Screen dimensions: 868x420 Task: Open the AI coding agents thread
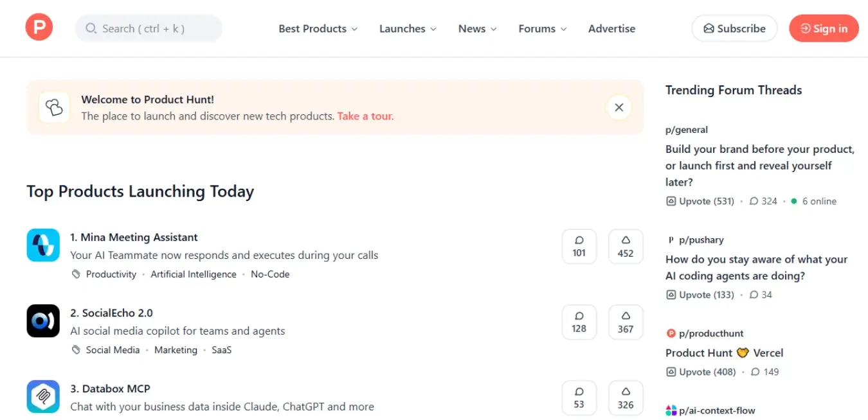point(756,268)
